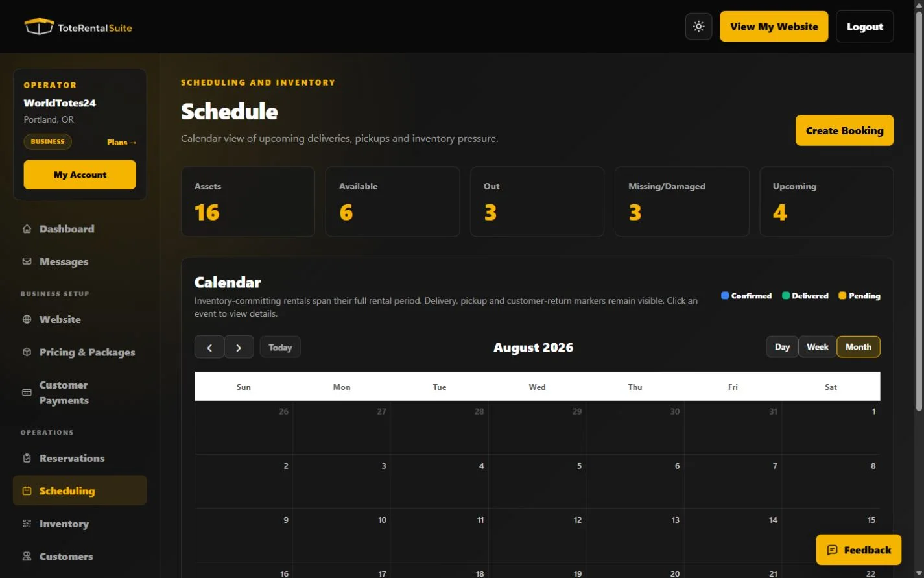
Task: Click the Pricing & Packages cube icon
Action: click(x=27, y=352)
